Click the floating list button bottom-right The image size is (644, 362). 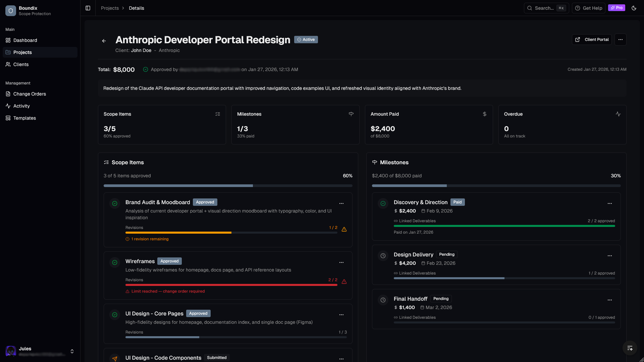click(x=630, y=348)
